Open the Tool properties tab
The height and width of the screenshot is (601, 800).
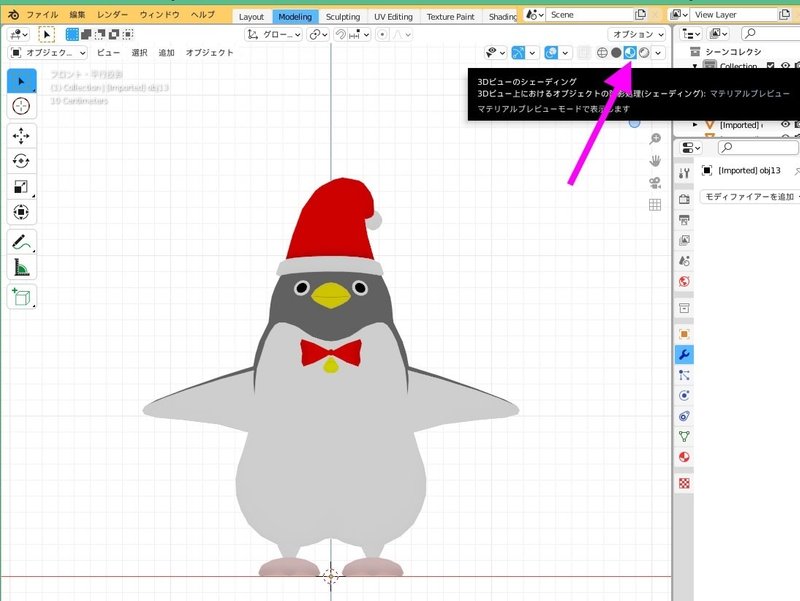(x=684, y=173)
